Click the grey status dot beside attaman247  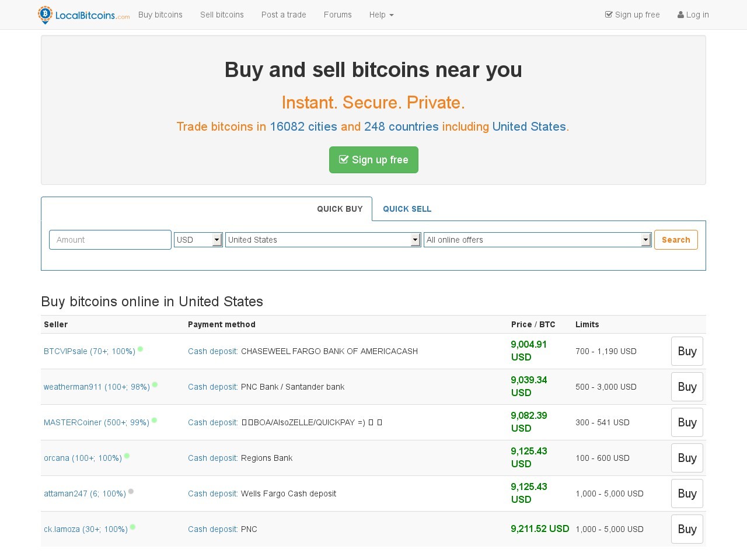[131, 492]
